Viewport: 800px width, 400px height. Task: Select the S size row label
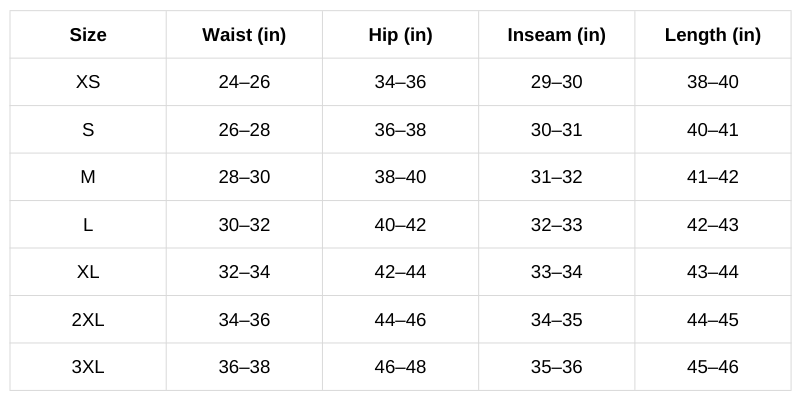click(88, 130)
